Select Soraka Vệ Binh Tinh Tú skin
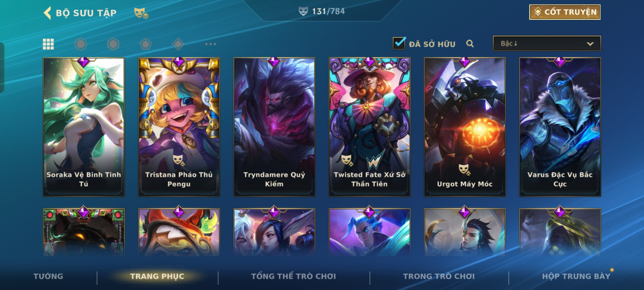The image size is (644, 290). [x=84, y=127]
